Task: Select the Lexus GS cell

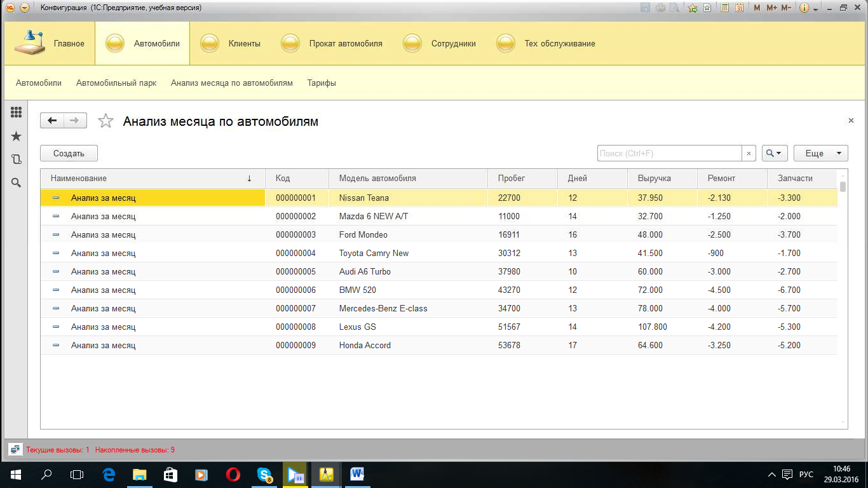Action: coord(408,327)
